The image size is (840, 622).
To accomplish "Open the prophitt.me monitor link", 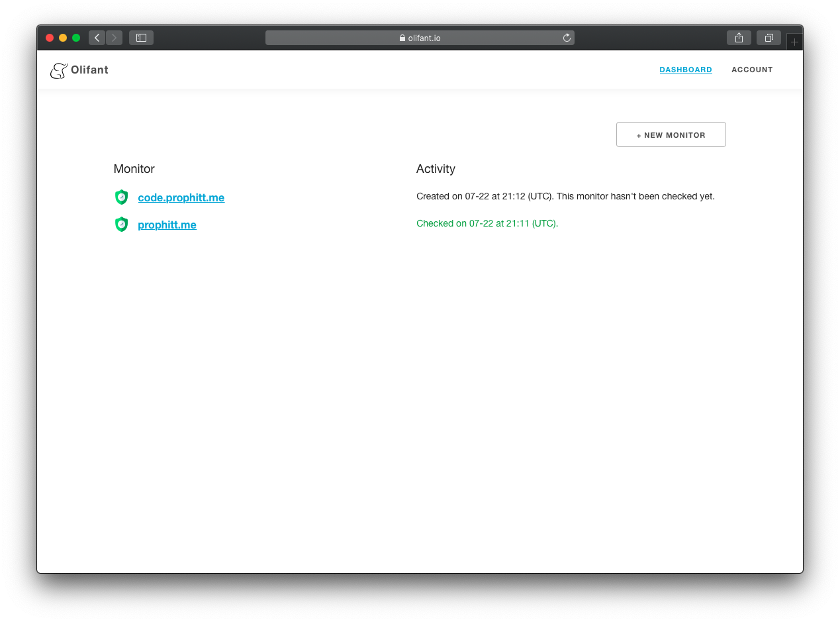I will click(167, 225).
